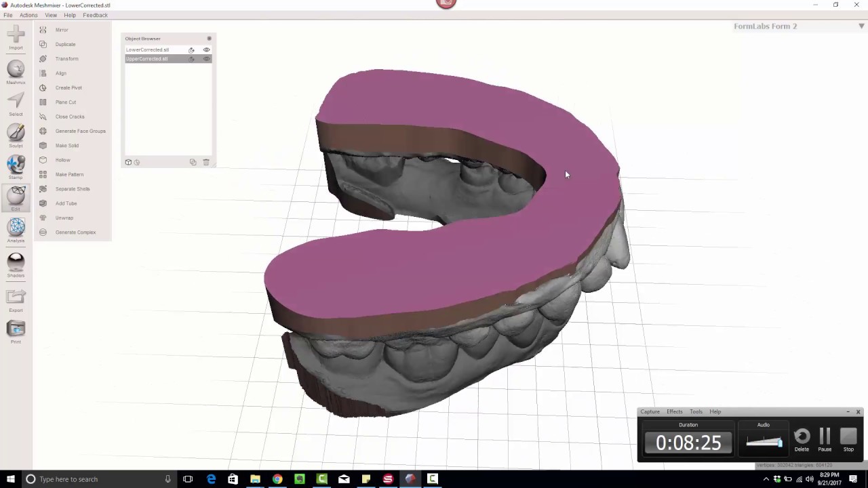Open the Analysis tool
The image size is (868, 488).
coord(16,230)
